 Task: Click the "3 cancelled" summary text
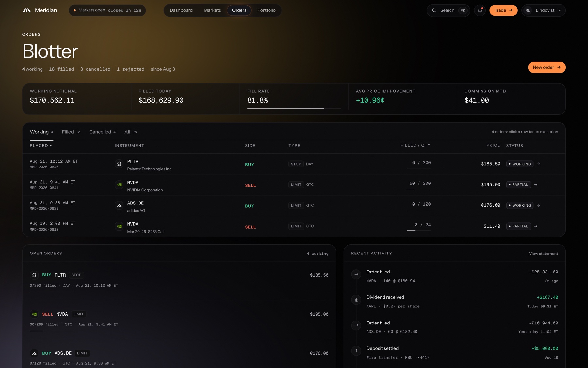[95, 69]
